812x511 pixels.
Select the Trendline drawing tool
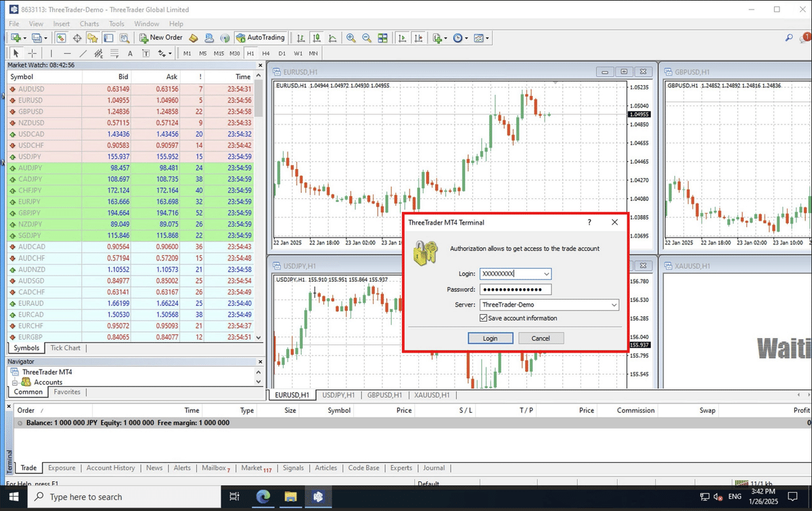(83, 53)
